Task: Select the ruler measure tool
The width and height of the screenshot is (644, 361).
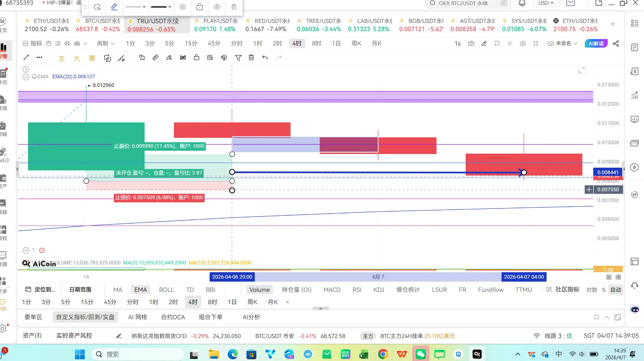Action: coord(155,57)
